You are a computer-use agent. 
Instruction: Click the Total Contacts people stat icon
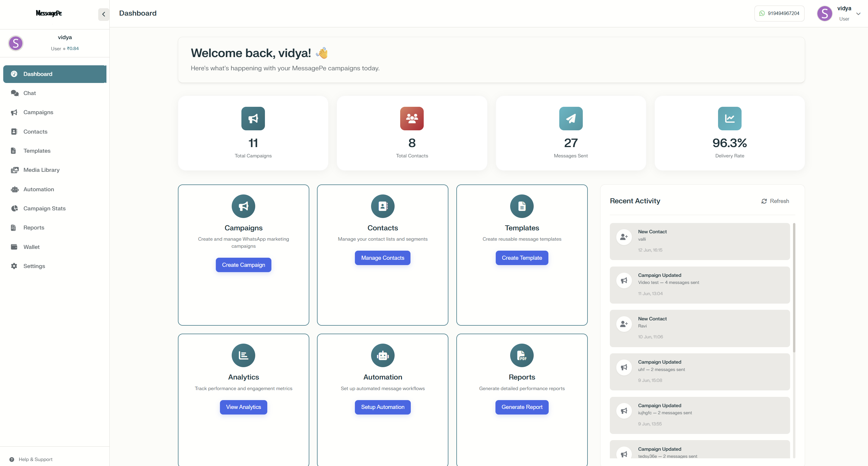click(412, 119)
